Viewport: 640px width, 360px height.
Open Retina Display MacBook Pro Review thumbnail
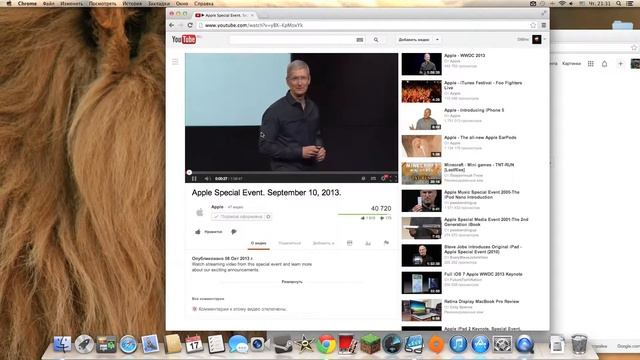422,310
